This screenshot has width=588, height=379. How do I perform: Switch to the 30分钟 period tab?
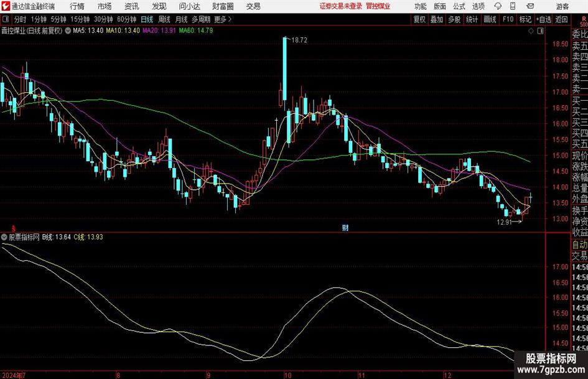point(103,19)
